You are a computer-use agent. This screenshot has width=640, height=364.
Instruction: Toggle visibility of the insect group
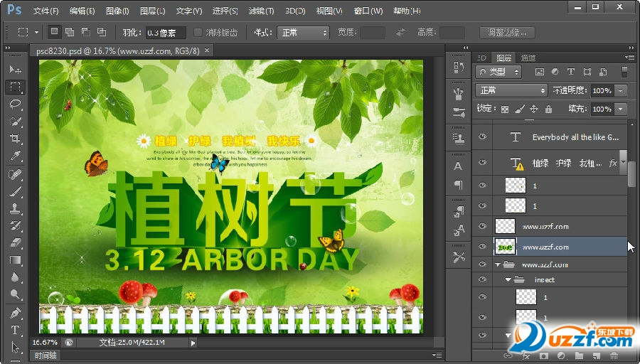click(x=483, y=280)
